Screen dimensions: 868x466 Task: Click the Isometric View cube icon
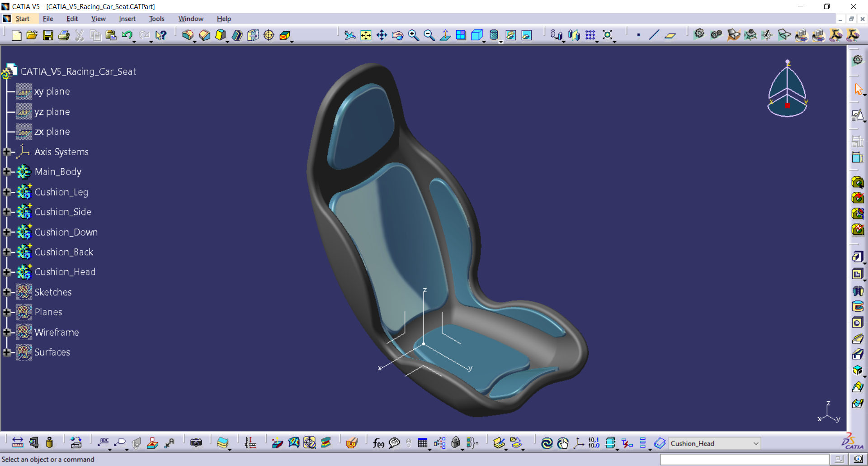coord(477,35)
